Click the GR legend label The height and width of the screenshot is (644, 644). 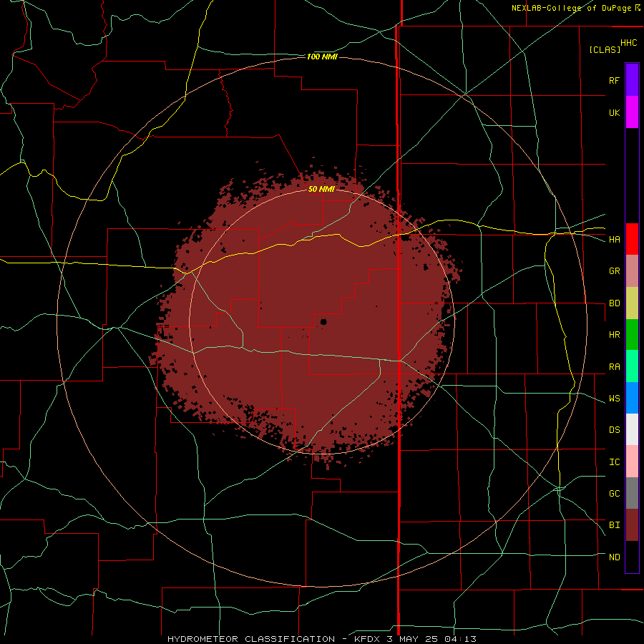(x=614, y=271)
